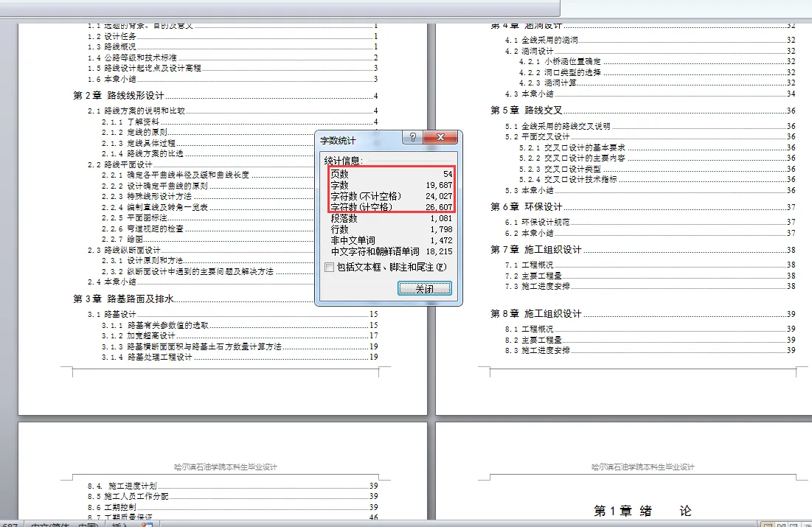This screenshot has width=812, height=527.
Task: Click the 段落数 1,081 row
Action: [x=392, y=218]
